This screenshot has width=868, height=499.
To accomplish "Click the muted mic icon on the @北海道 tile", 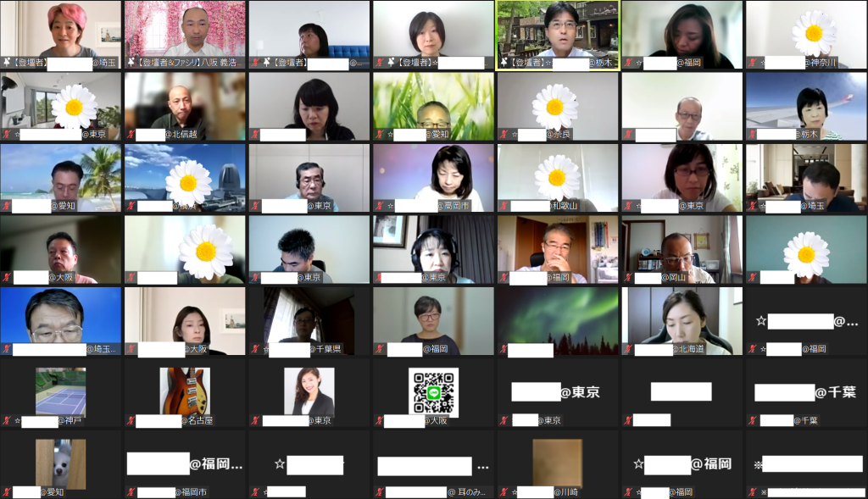I will click(x=629, y=348).
